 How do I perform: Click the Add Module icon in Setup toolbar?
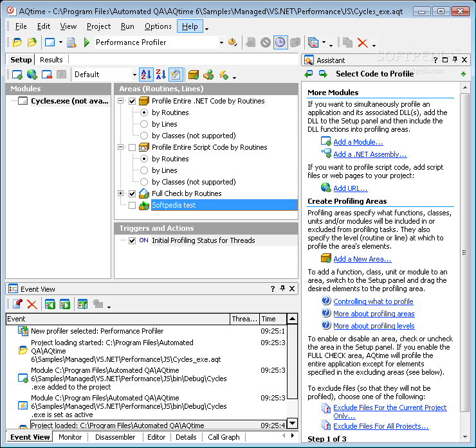[x=17, y=75]
